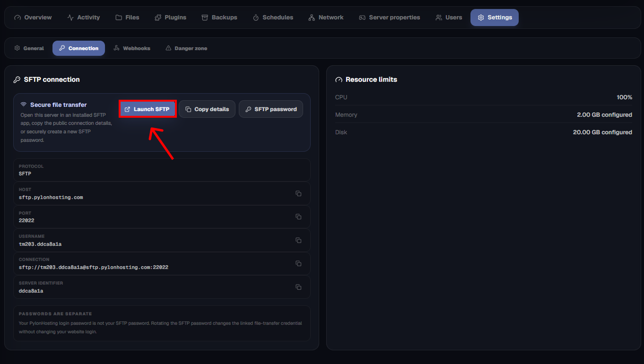
Task: Select the General settings sub-tab
Action: click(x=29, y=48)
